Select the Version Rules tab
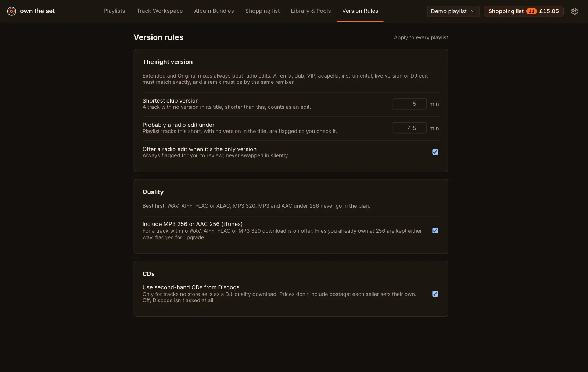This screenshot has width=588, height=372. point(360,11)
